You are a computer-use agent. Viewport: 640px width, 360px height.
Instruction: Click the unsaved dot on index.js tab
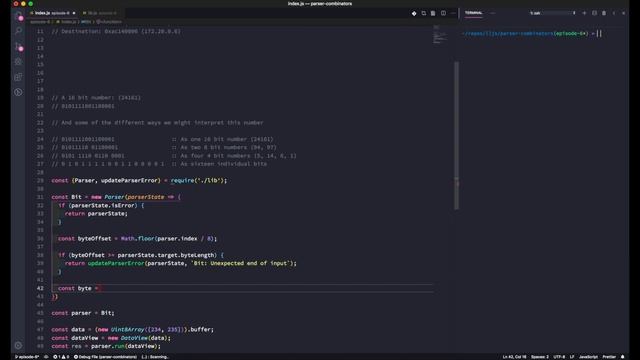pos(73,13)
